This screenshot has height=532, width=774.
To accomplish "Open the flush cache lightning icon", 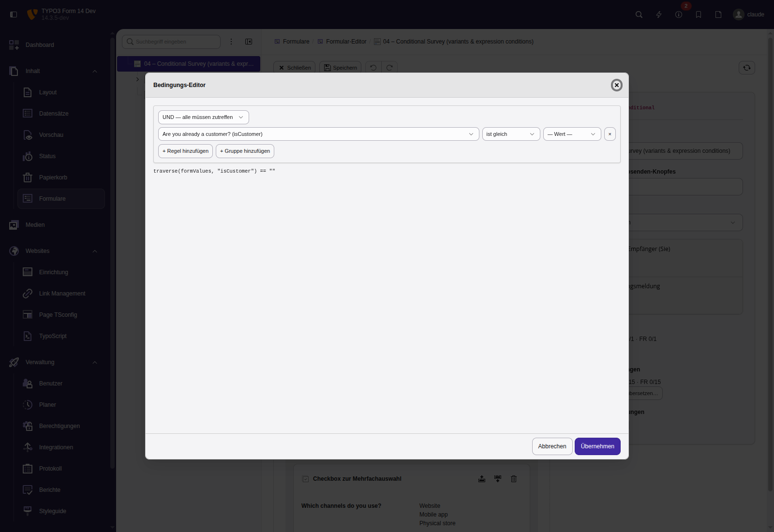I will click(x=659, y=15).
